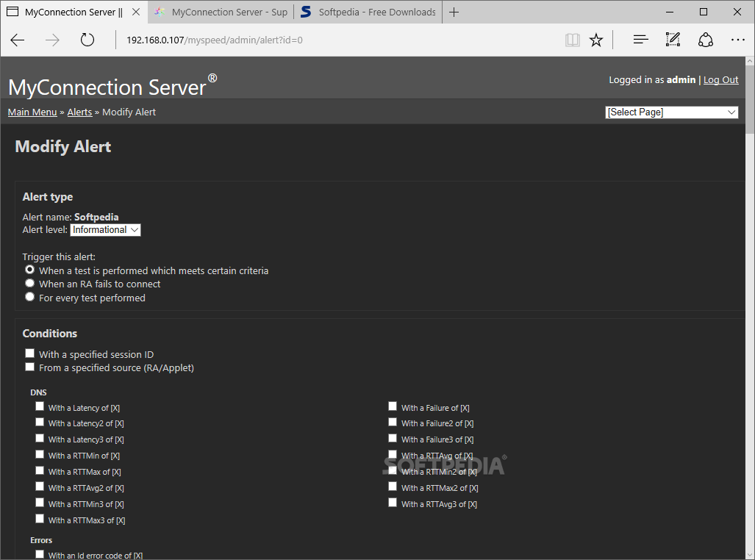The image size is (755, 560).
Task: Click the address bar URL
Action: 214,40
